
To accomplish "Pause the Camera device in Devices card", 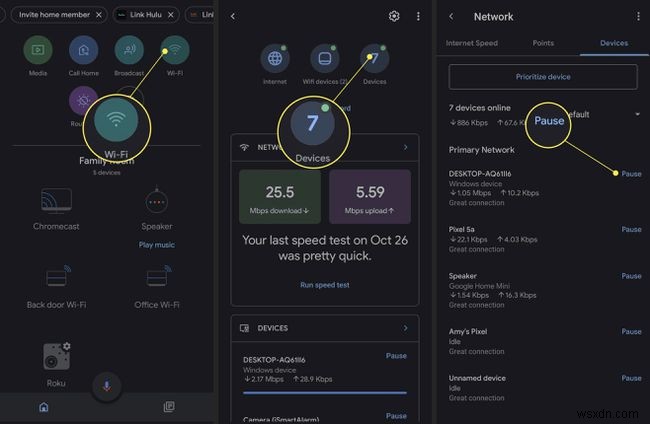I will tap(396, 416).
